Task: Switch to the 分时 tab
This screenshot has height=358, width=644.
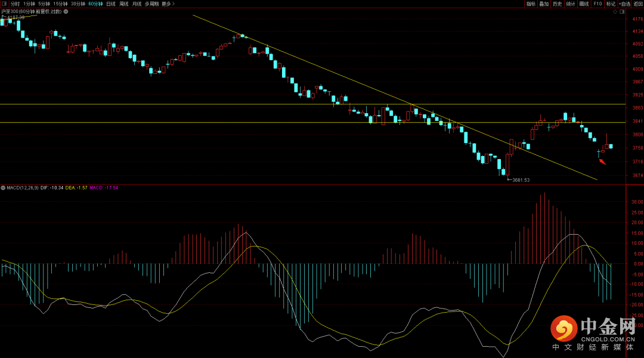Action: pos(15,4)
